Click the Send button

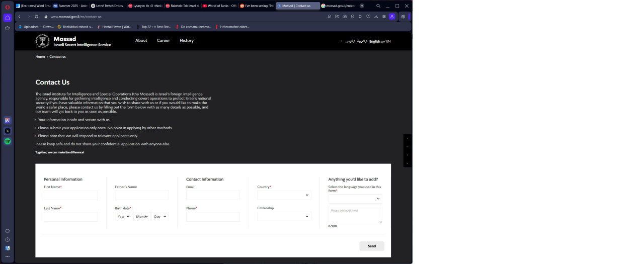pyautogui.click(x=372, y=246)
